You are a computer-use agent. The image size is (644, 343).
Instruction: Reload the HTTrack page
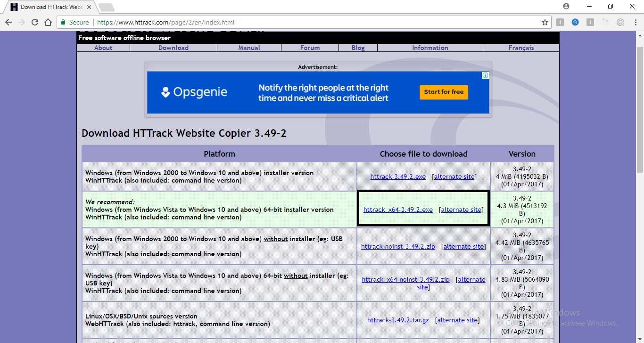click(35, 22)
